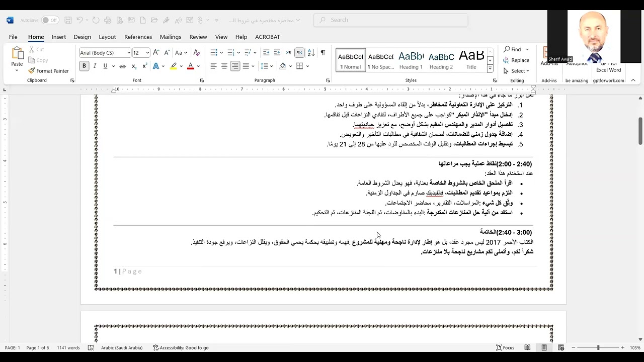644x362 pixels.
Task: Switch to the Review tab
Action: [x=198, y=37]
